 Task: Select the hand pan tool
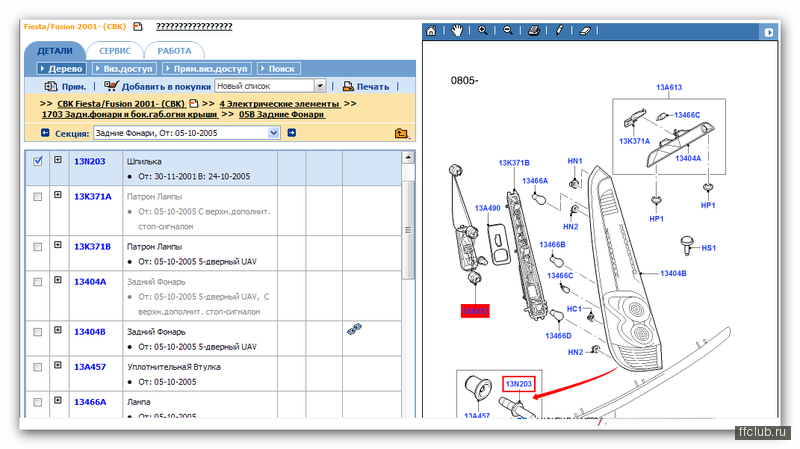tap(457, 31)
